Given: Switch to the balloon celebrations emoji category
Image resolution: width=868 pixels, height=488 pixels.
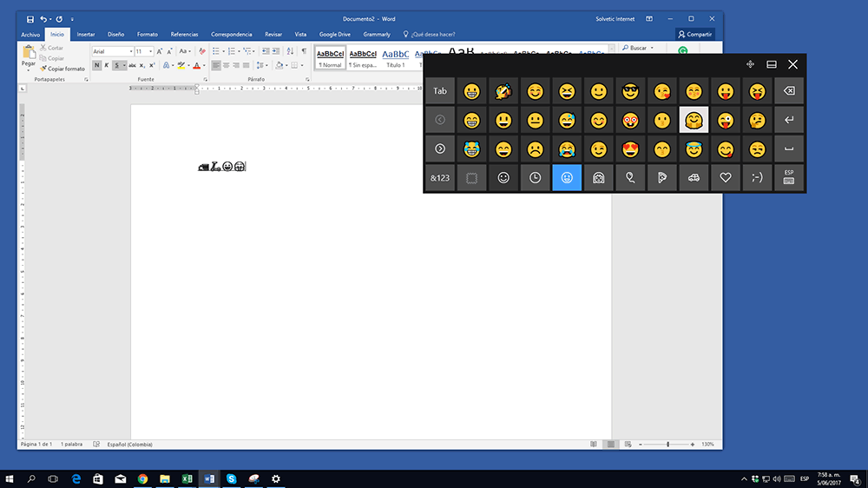Looking at the screenshot, I should pos(630,178).
